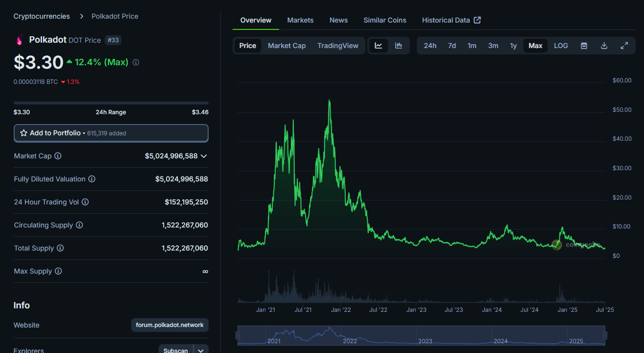Click the right handle of chart range navigator
Viewport: 644px width, 353px height.
coord(605,335)
